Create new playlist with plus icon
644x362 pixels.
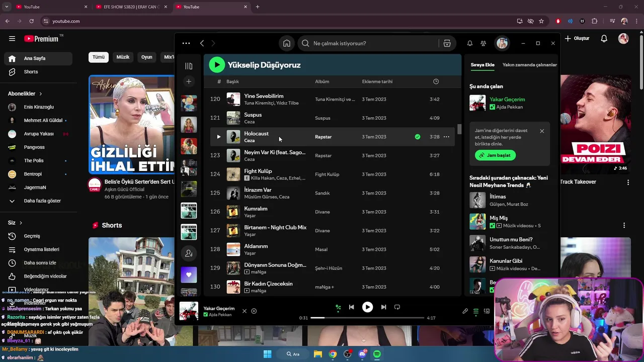click(189, 81)
